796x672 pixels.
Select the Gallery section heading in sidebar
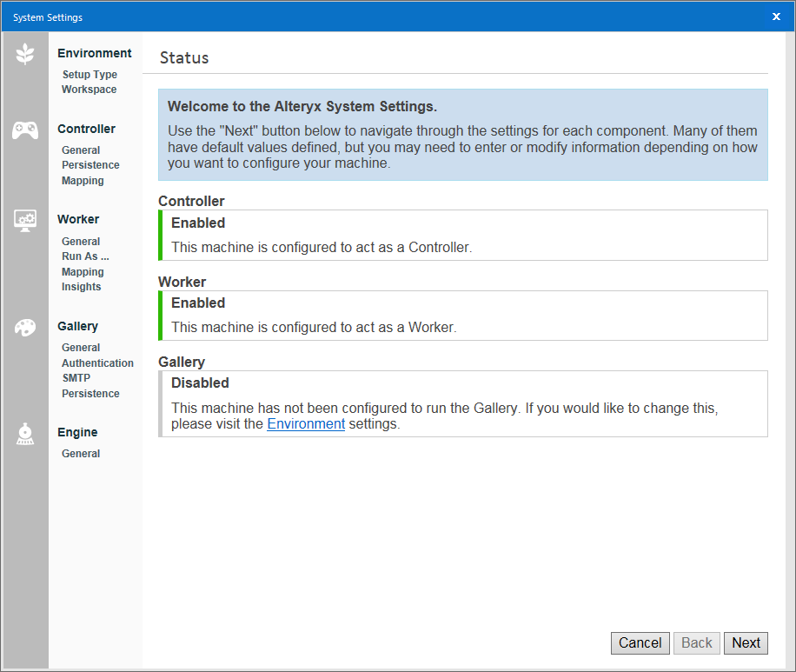pos(77,326)
